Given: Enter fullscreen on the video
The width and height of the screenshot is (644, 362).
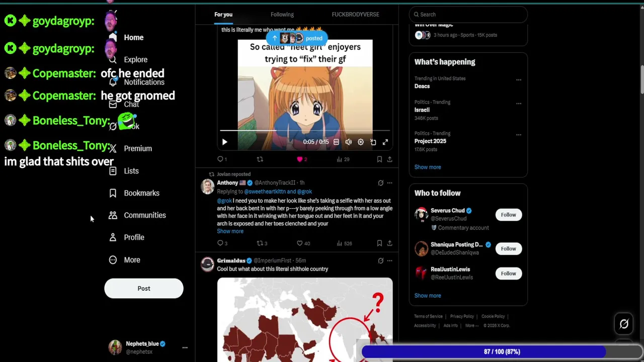Looking at the screenshot, I should click(385, 142).
